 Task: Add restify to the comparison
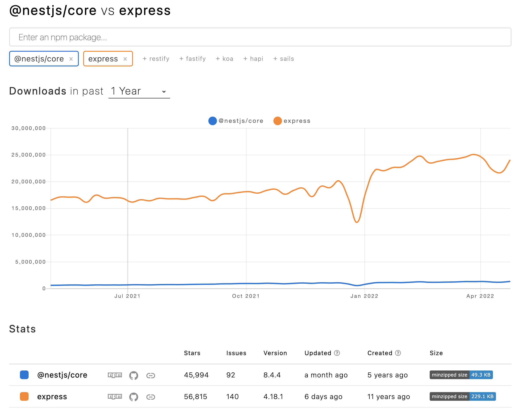coord(156,59)
